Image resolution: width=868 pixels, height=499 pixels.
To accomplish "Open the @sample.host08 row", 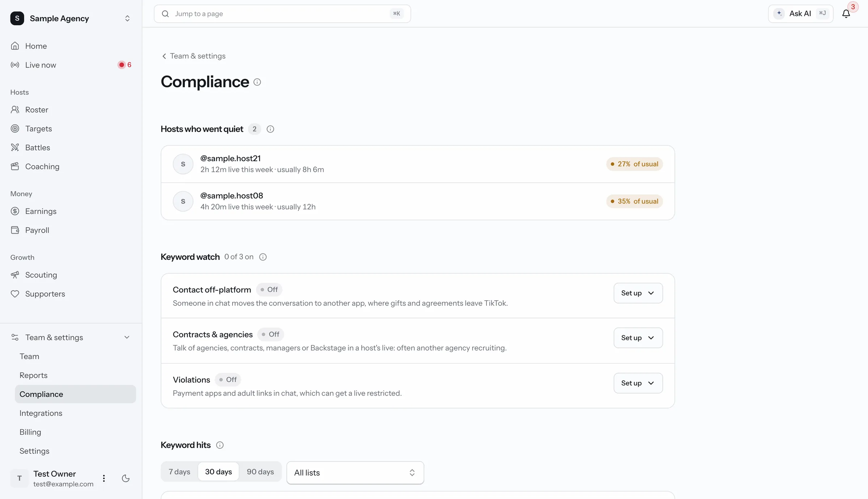I will coord(418,201).
